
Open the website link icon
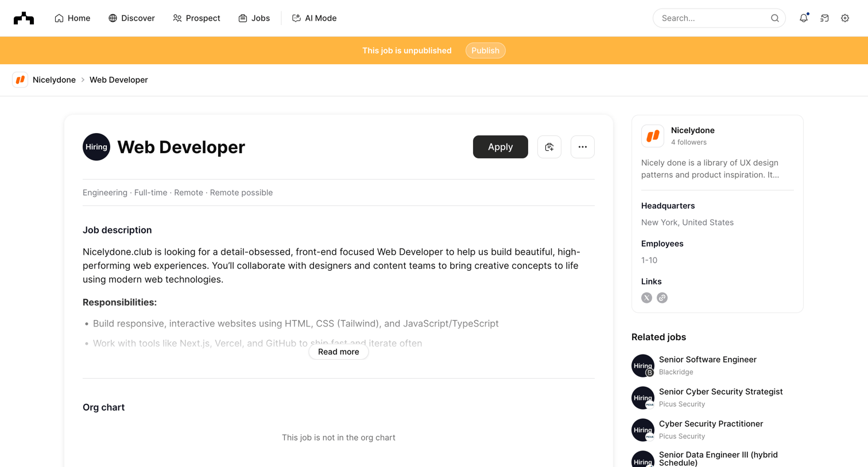click(662, 298)
